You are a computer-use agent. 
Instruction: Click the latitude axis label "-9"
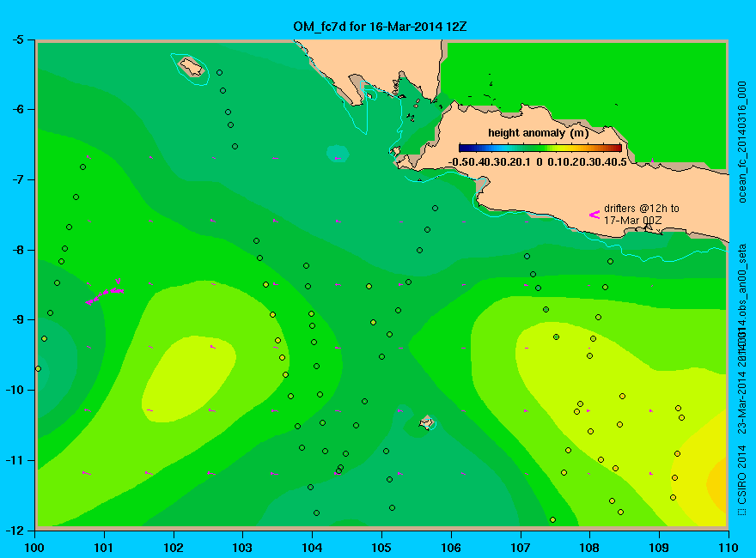(x=17, y=320)
